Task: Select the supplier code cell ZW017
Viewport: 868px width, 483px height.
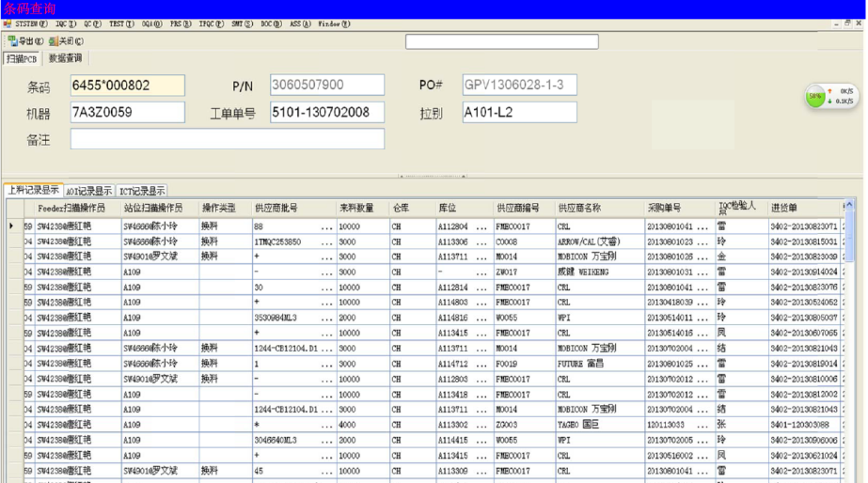Action: (524, 273)
